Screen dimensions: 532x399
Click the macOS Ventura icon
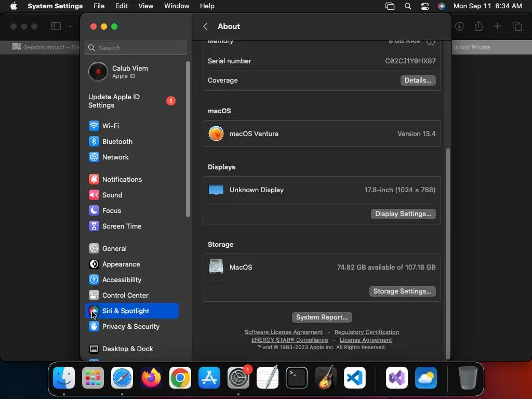(216, 134)
